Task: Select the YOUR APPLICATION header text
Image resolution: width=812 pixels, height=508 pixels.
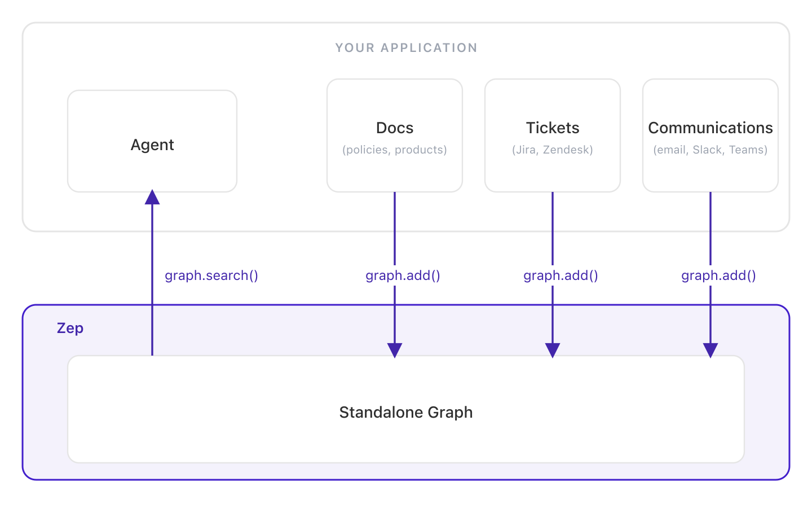Action: [406, 47]
